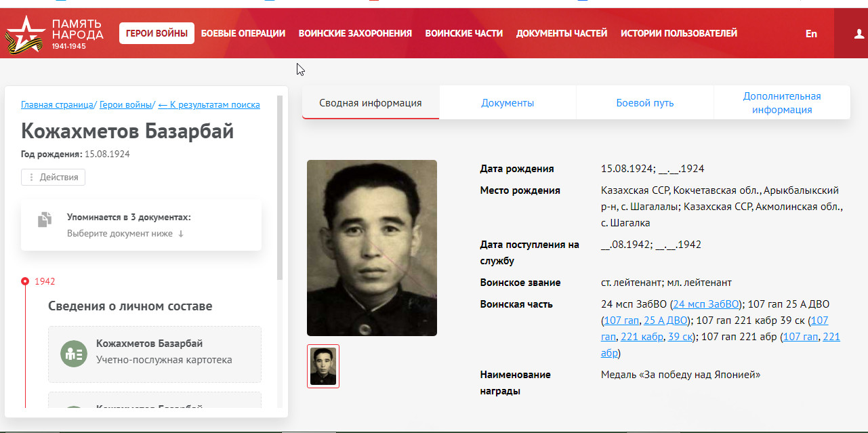This screenshot has height=433, width=868.
Task: Click the red 1942 timeline marker
Action: click(25, 281)
